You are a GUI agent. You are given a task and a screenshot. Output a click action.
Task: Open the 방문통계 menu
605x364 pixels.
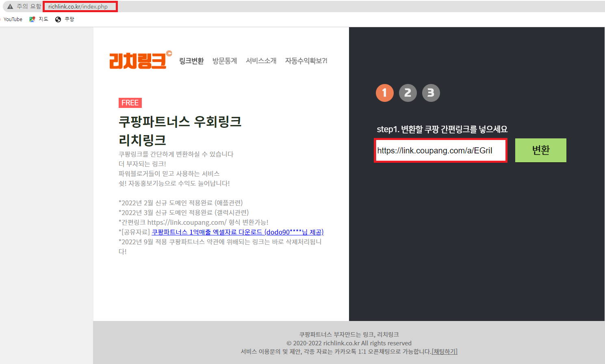(x=225, y=61)
